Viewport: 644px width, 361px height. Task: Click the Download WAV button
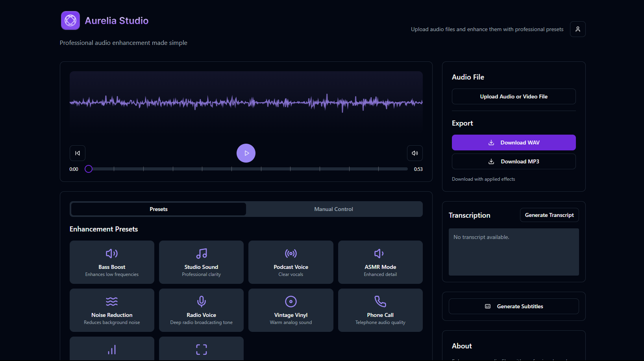coord(514,143)
